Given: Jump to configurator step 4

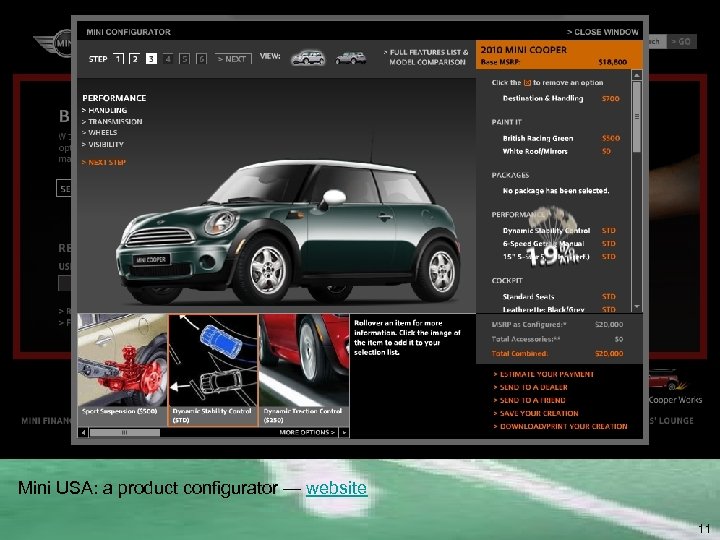Looking at the screenshot, I should 168,59.
